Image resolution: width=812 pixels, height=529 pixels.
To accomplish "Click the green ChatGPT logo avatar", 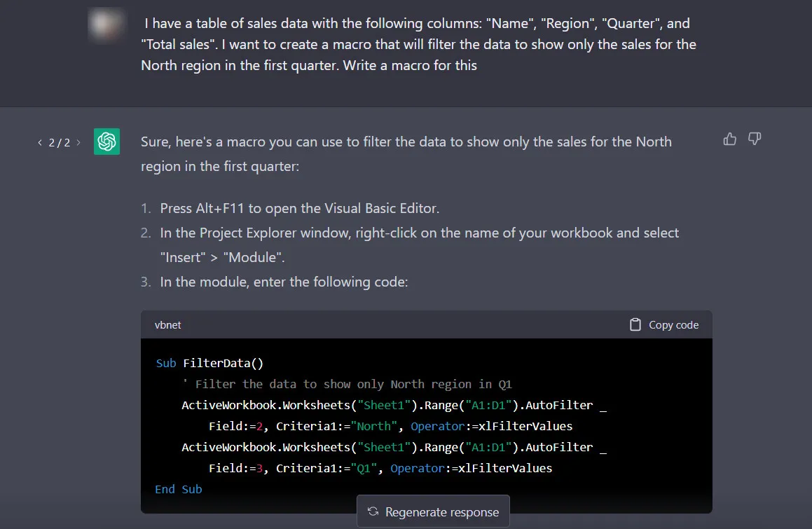I will pos(106,142).
